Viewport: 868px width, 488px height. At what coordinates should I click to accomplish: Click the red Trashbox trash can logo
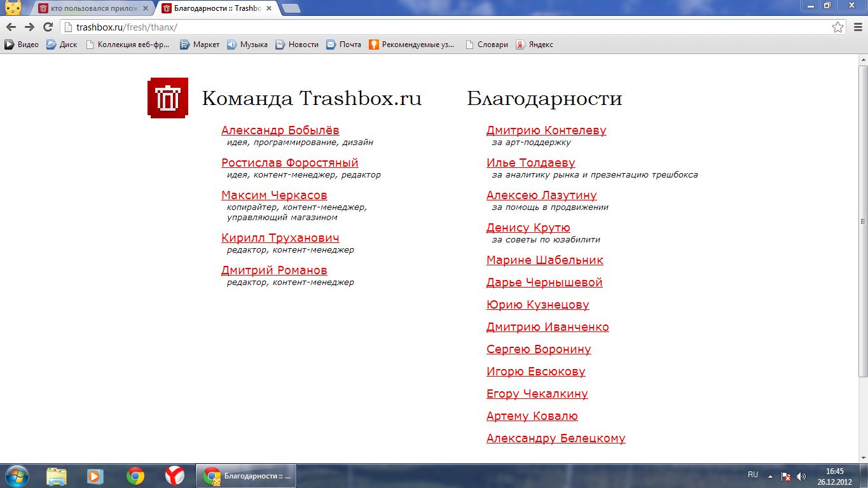click(168, 98)
